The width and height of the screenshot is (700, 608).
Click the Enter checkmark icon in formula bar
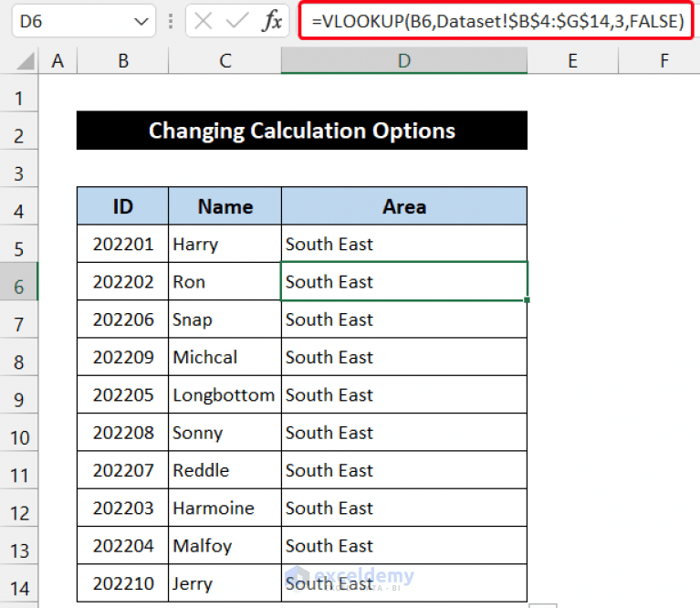(x=237, y=20)
